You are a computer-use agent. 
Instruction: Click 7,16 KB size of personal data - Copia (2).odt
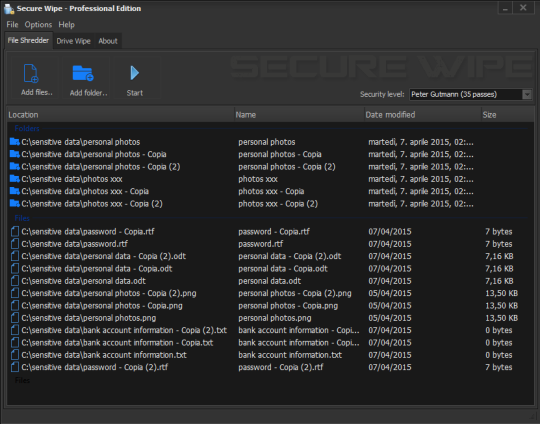click(499, 256)
